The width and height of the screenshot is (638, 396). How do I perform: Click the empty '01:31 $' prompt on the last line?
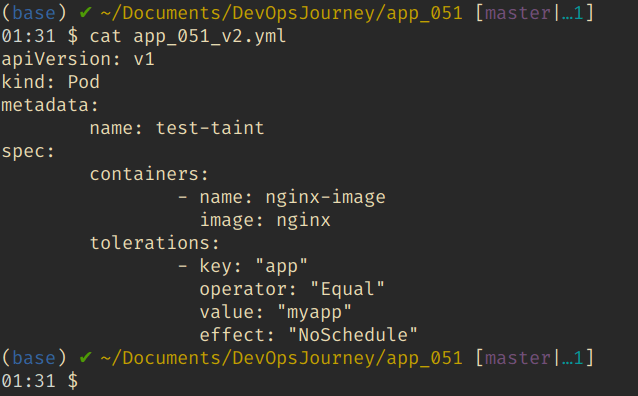pyautogui.click(x=40, y=381)
